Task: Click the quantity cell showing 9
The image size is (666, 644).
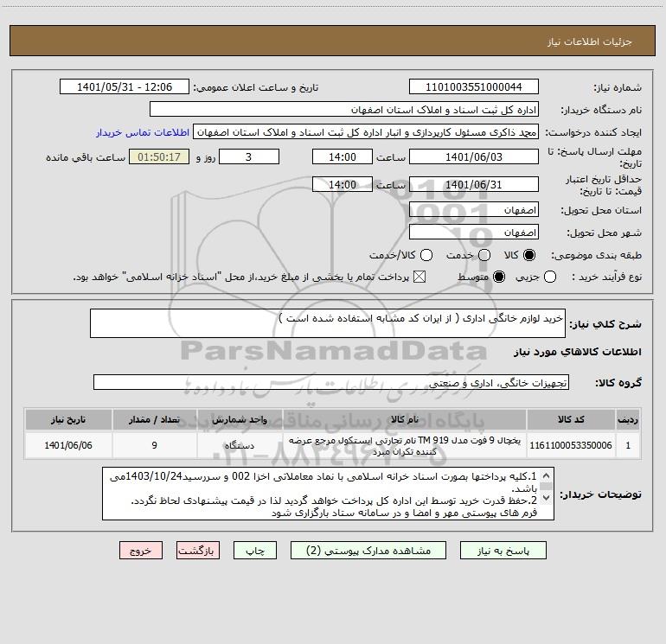Action: (154, 445)
